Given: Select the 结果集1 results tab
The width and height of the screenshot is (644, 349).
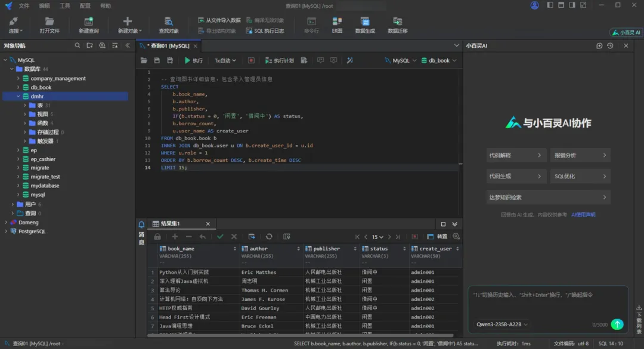Looking at the screenshot, I should pos(170,224).
